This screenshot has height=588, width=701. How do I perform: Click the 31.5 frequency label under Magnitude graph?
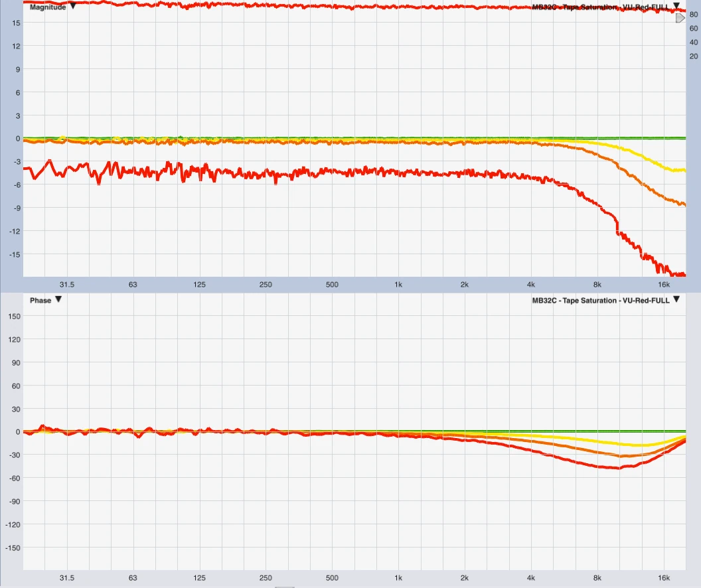click(66, 285)
